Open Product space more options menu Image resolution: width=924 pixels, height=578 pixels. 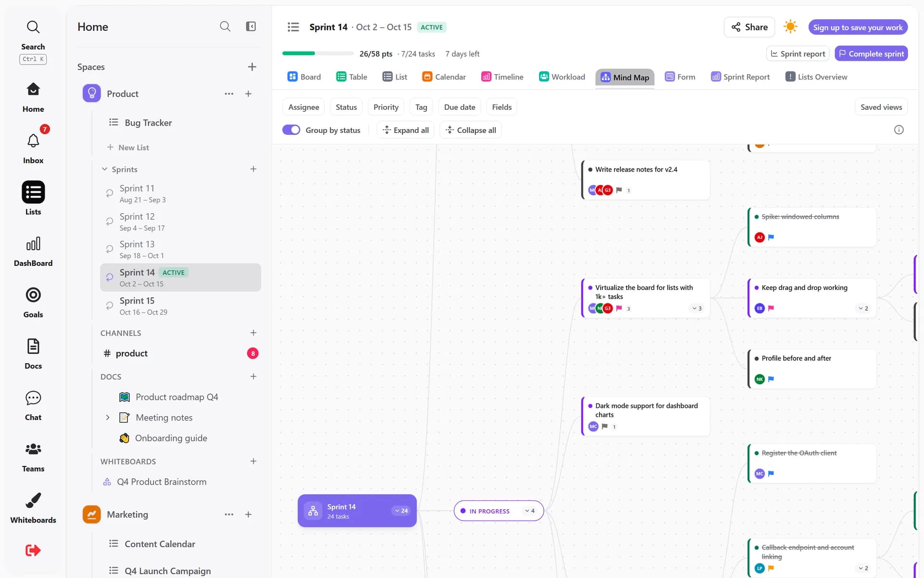(229, 94)
